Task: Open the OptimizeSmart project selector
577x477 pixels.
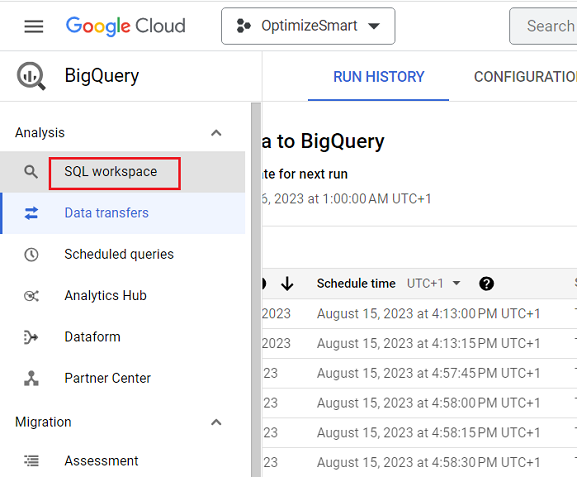Action: [x=308, y=26]
